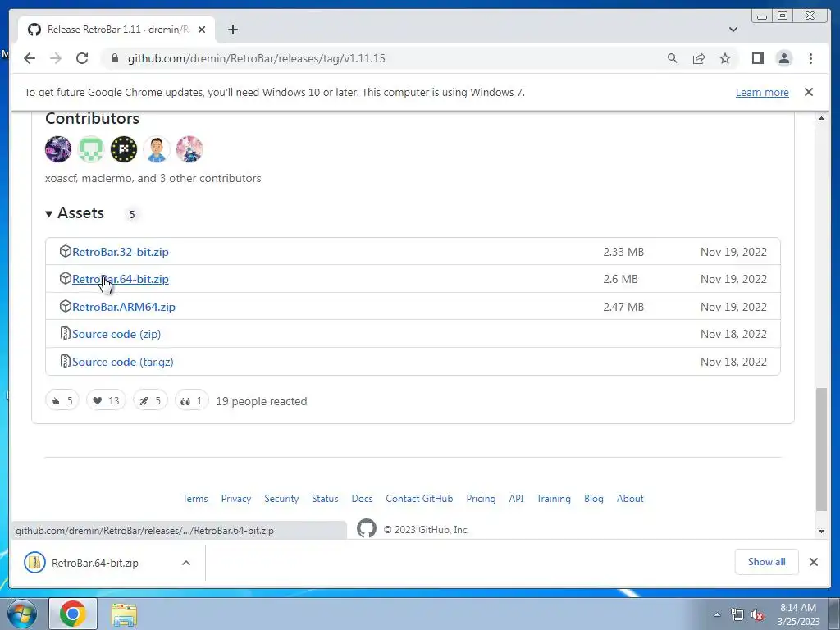Open the downloaded RetroBar.64-bit.zip item

pos(95,563)
